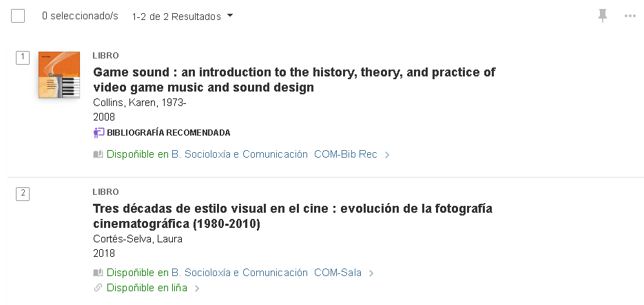Open the Dispoñible en liña link
The image size is (644, 305).
(x=147, y=288)
